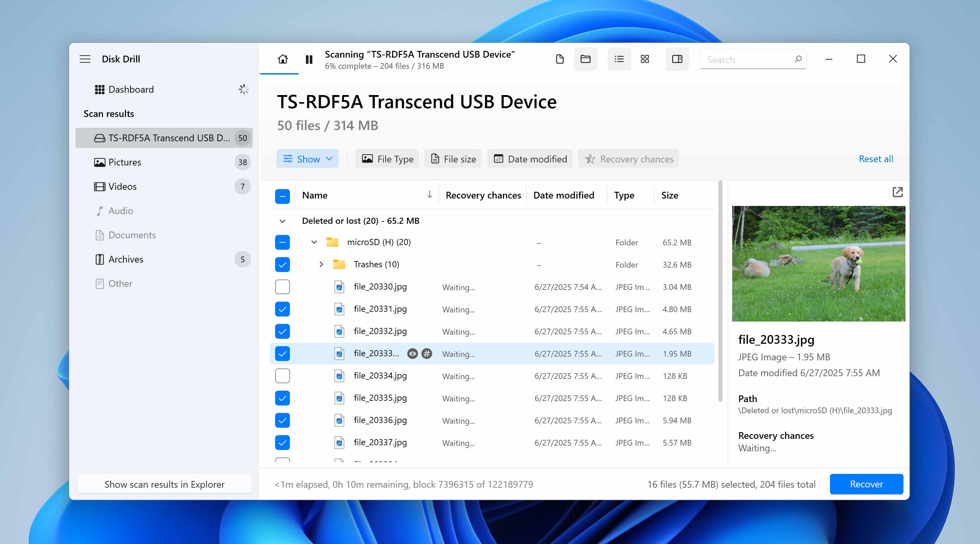Open Pictures category in sidebar

(164, 162)
